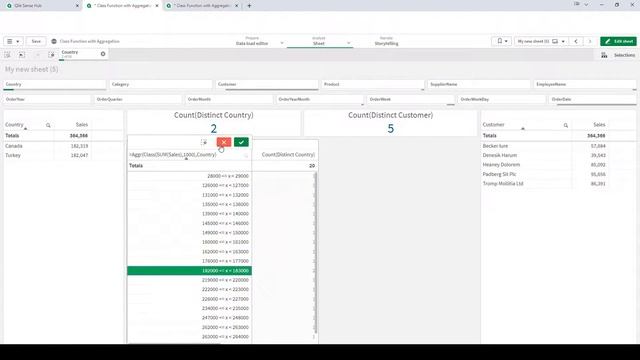This screenshot has width=640, height=360.
Task: Open the OrderDate filter pane
Action: point(593,99)
